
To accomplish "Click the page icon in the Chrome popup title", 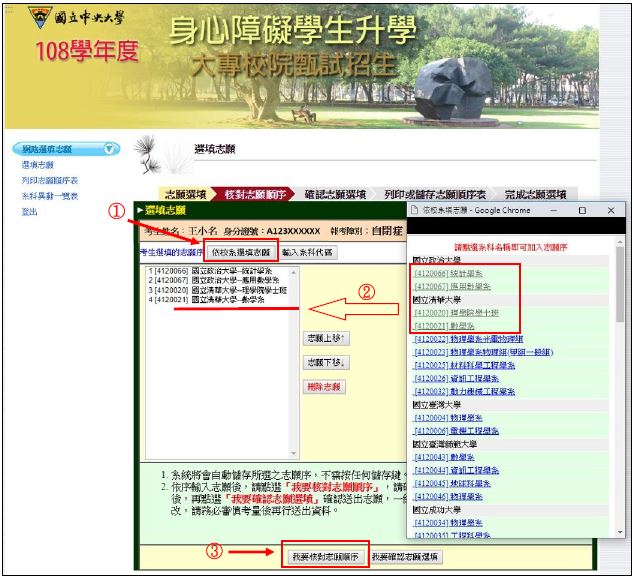I will (x=414, y=210).
